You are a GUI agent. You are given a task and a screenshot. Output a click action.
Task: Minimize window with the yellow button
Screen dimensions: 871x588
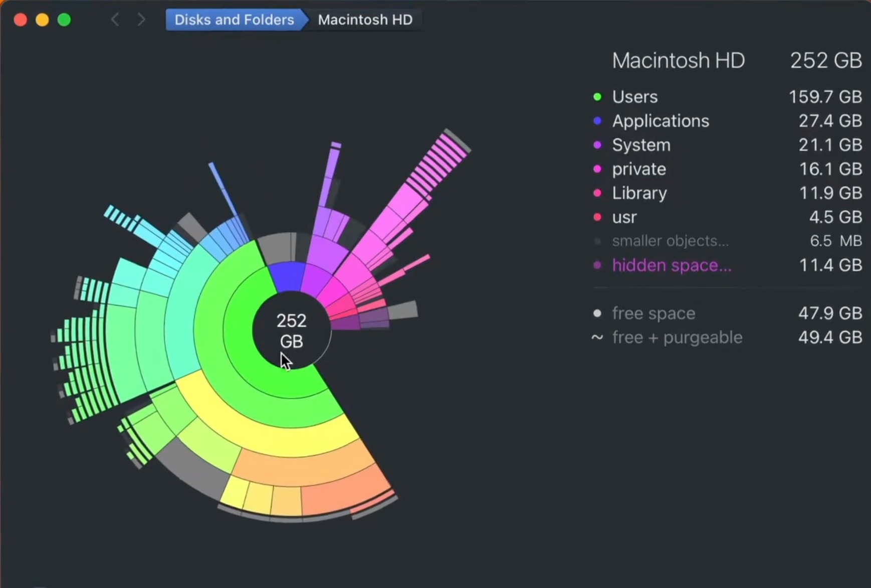tap(43, 20)
